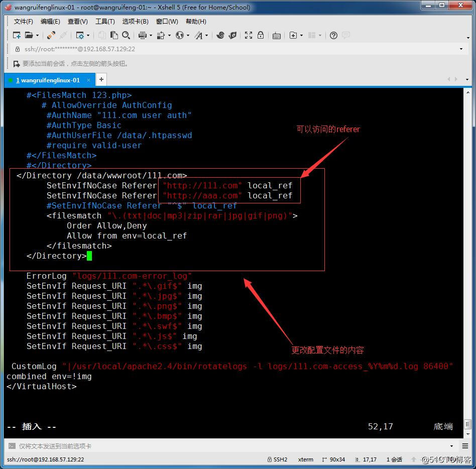The image size is (476, 469).
Task: Expand the Open Session folder dropdown arrow
Action: (37, 36)
